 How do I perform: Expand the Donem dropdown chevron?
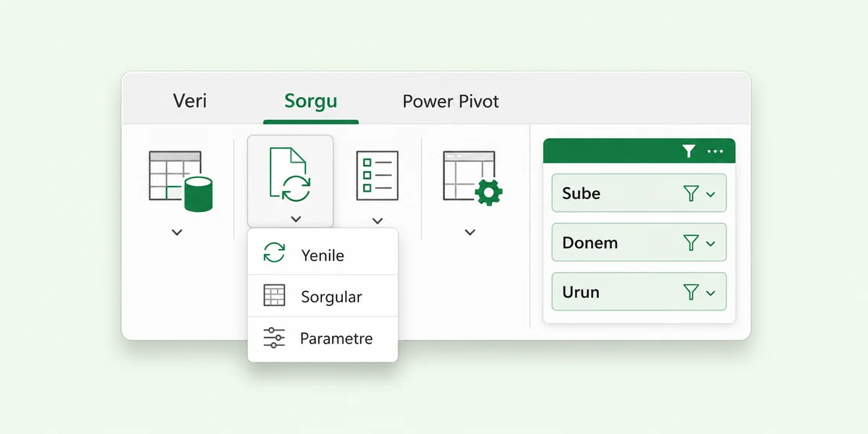pos(710,243)
